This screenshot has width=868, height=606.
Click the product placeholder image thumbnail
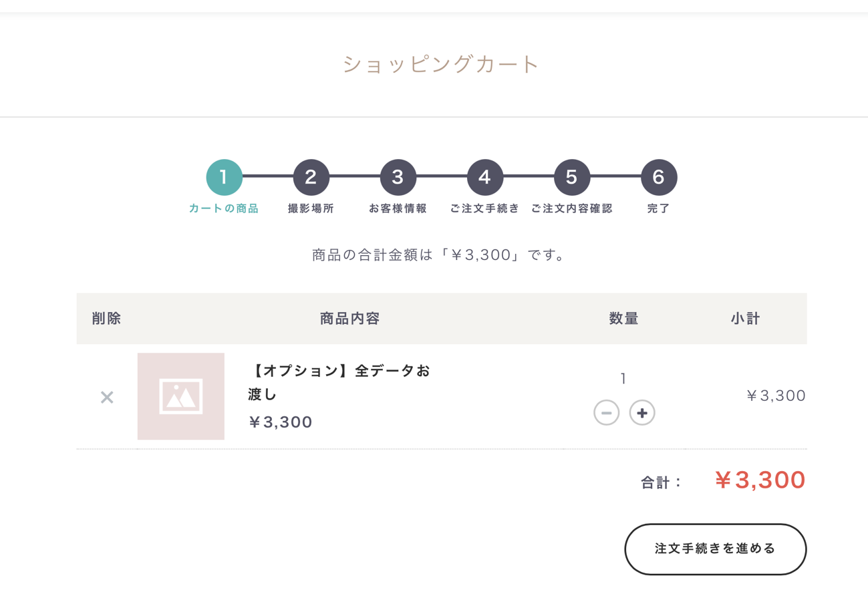tap(181, 396)
